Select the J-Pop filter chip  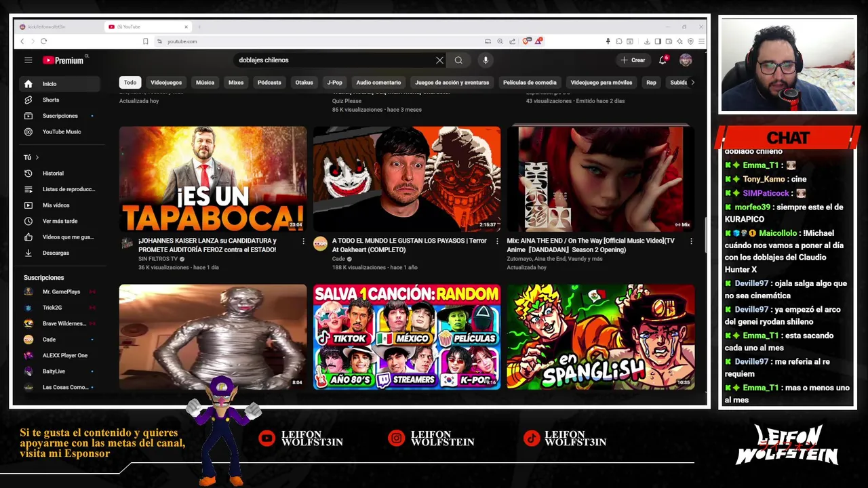pos(335,83)
